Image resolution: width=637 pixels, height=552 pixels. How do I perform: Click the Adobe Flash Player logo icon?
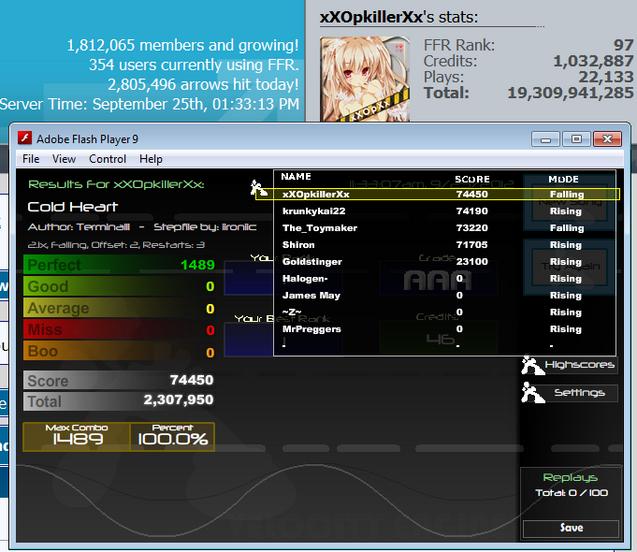pyautogui.click(x=25, y=138)
